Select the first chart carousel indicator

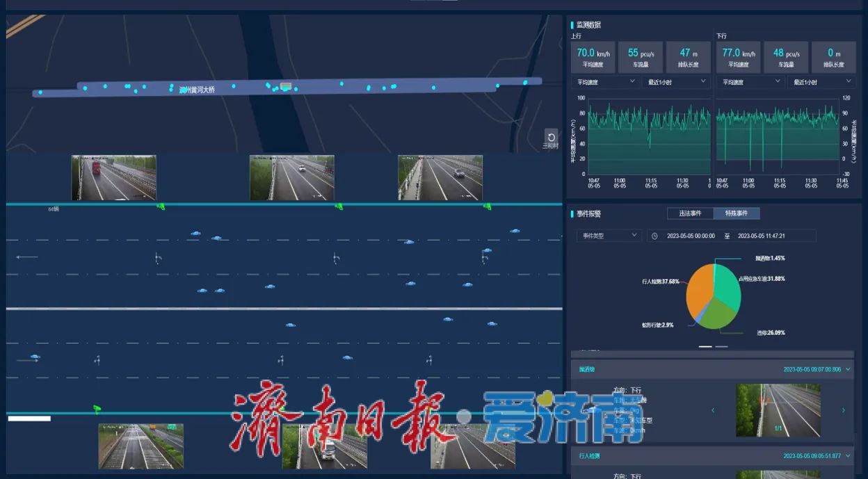point(705,346)
